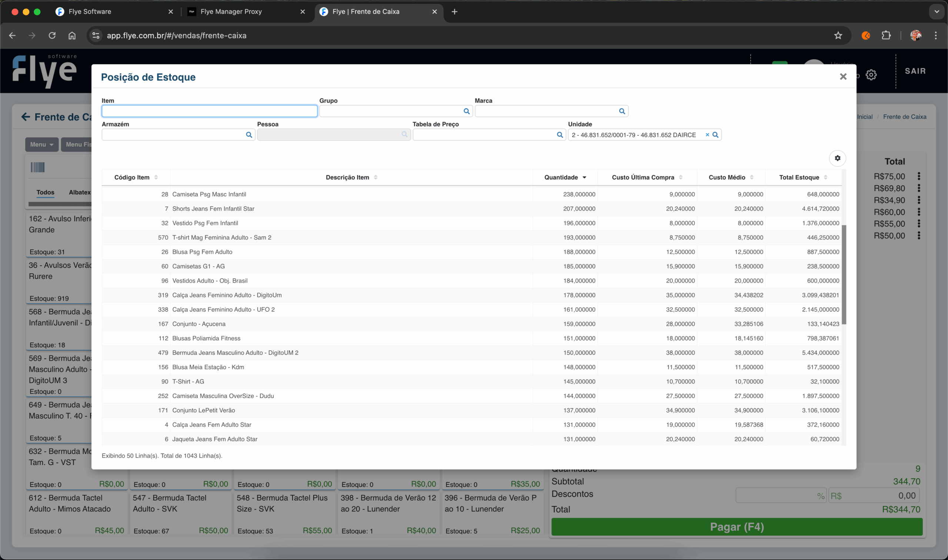Viewport: 948px width, 560px height.
Task: Click the Unidade search magnifier icon
Action: click(715, 135)
